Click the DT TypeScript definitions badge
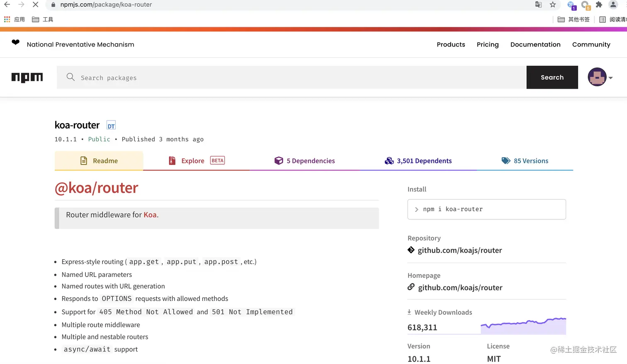Screen dimensions: 627x364 tap(111, 126)
